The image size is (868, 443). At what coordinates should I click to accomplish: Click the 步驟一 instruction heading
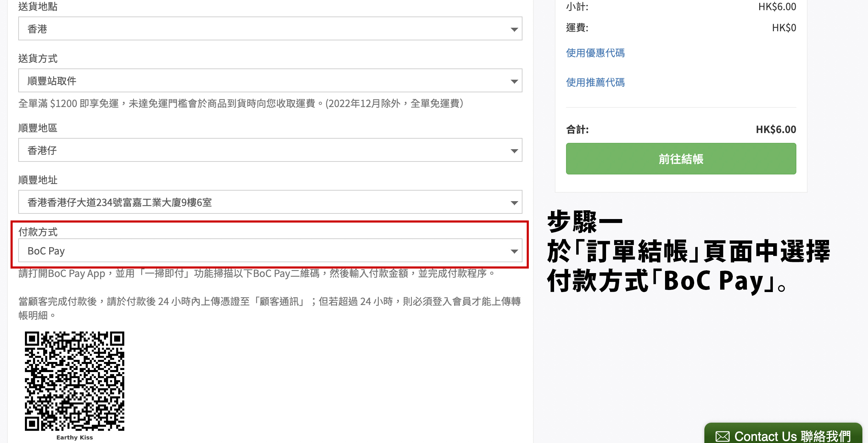585,222
